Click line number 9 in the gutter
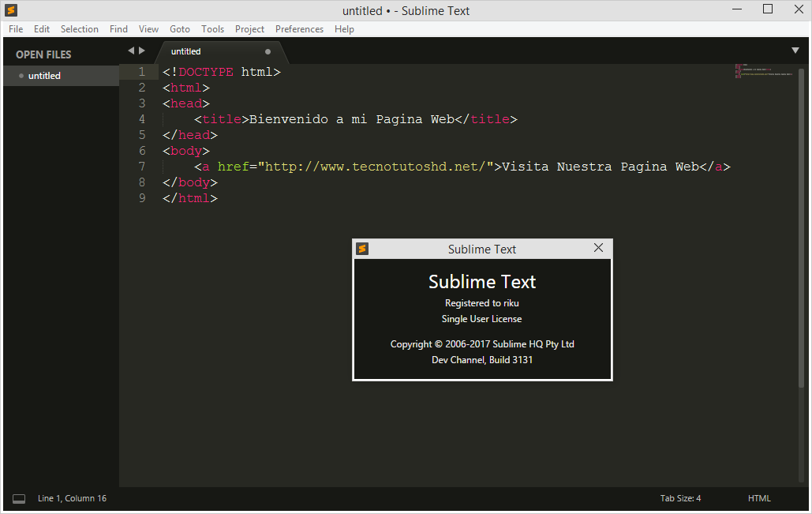Image resolution: width=812 pixels, height=514 pixels. point(142,198)
